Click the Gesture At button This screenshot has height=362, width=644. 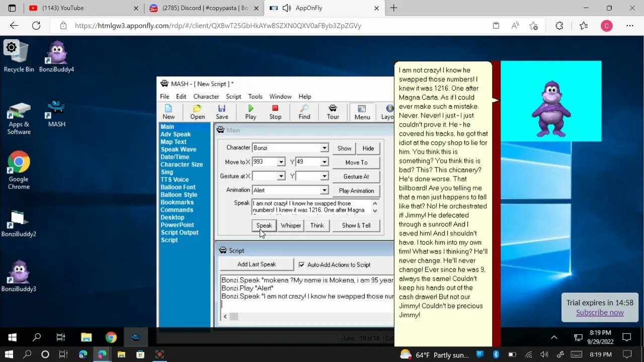point(356,176)
